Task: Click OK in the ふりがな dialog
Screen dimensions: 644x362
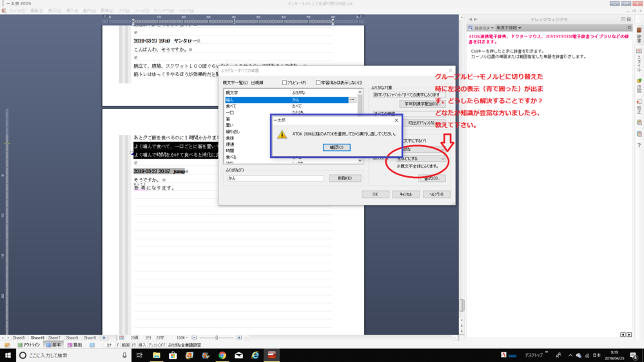Action: (375, 194)
